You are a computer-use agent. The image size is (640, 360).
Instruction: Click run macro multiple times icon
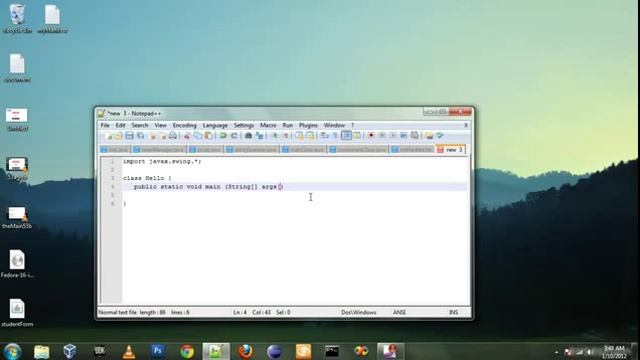[x=404, y=136]
